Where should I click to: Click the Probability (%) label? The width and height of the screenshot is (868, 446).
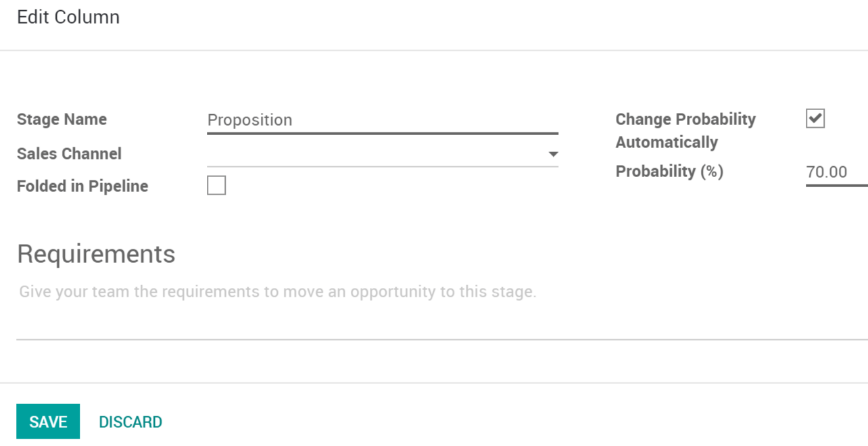669,172
